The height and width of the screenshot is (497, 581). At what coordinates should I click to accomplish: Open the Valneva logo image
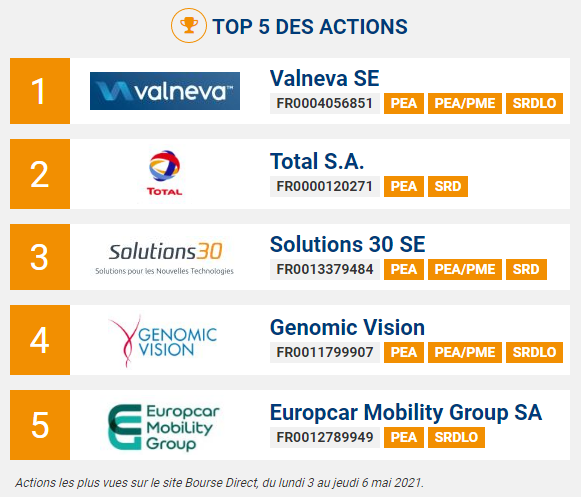[165, 91]
